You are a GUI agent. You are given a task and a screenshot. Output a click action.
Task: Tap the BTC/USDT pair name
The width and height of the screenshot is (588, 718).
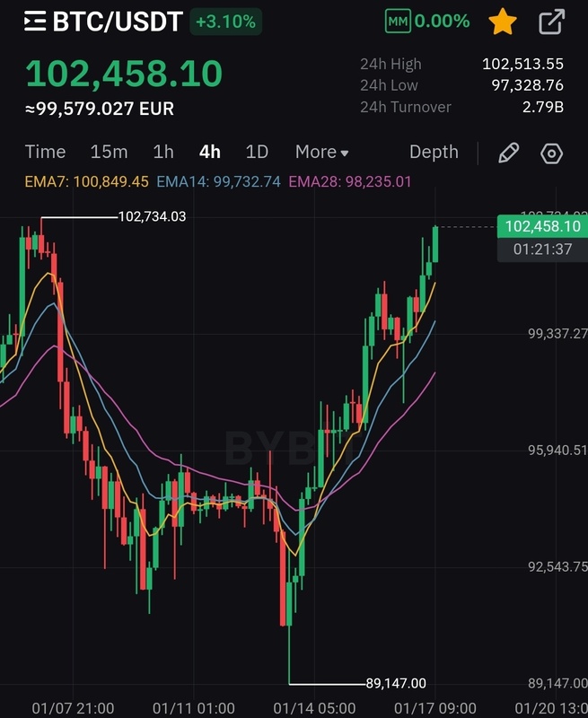(x=118, y=22)
